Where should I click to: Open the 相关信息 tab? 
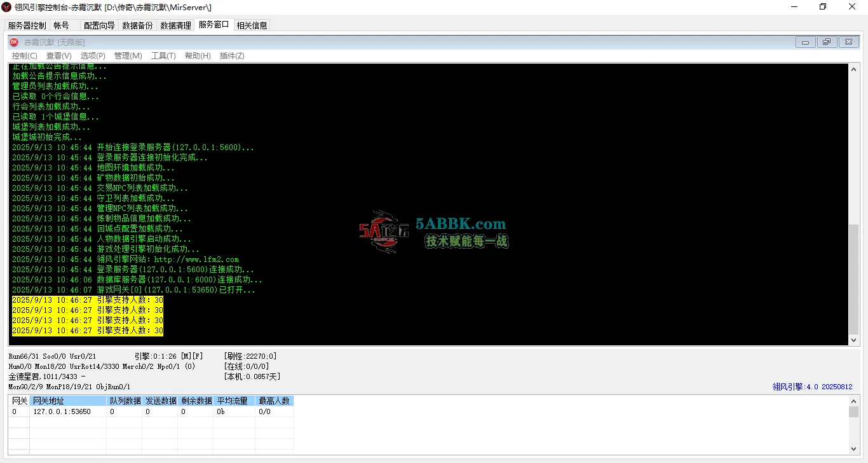(x=252, y=25)
